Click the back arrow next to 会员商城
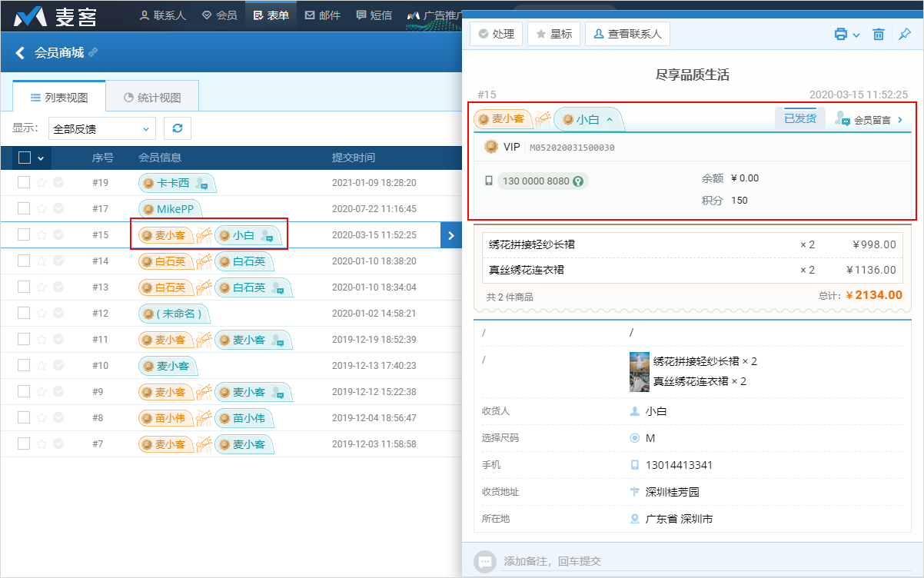Screen dimensions: 924x578 20,53
